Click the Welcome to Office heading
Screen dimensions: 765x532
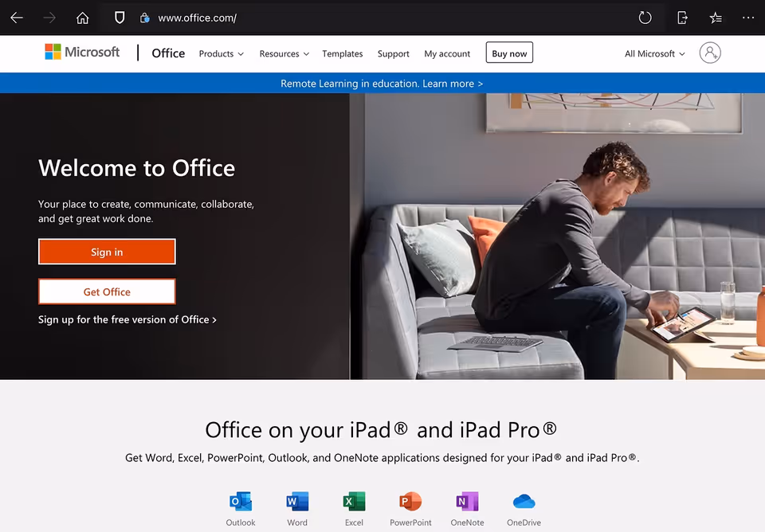[x=136, y=168]
